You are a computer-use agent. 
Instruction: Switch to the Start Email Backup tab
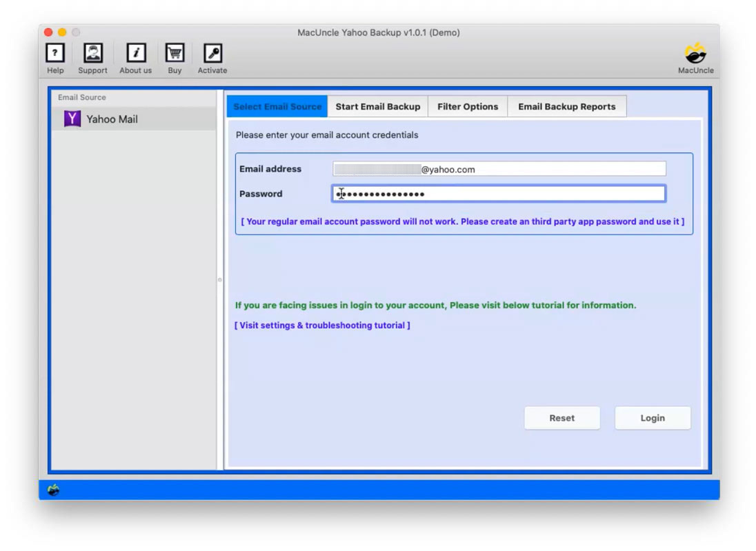pyautogui.click(x=377, y=106)
